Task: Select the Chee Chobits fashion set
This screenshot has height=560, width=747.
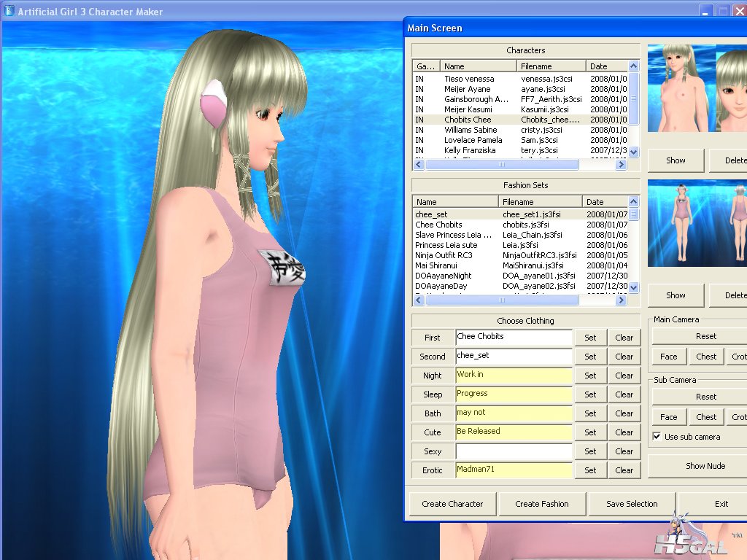Action: coord(521,225)
